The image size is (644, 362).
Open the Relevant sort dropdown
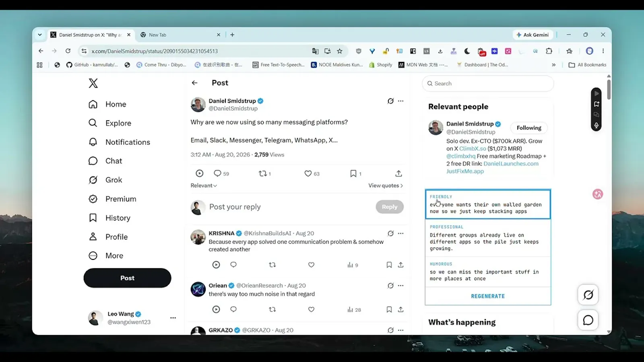[x=204, y=185]
